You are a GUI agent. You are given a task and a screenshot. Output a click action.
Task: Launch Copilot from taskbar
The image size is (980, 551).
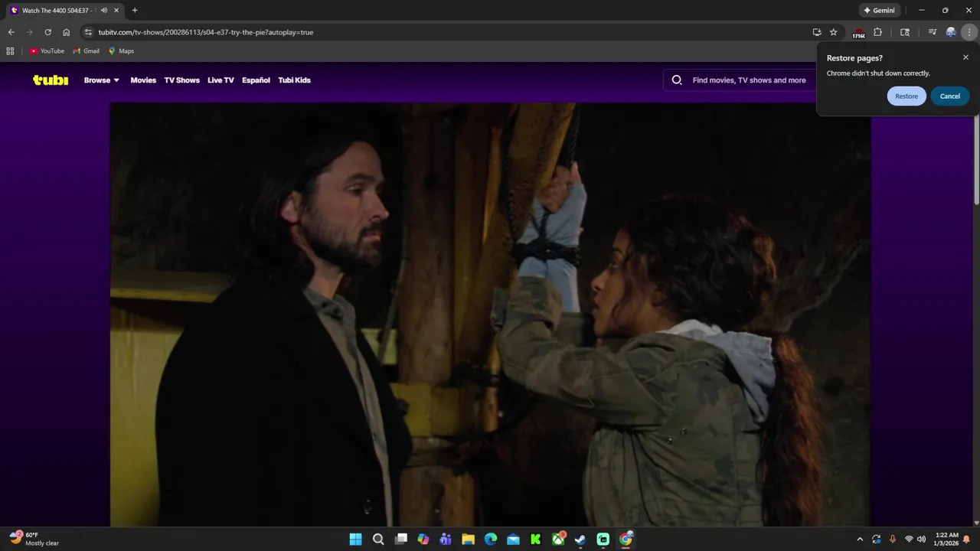click(423, 540)
